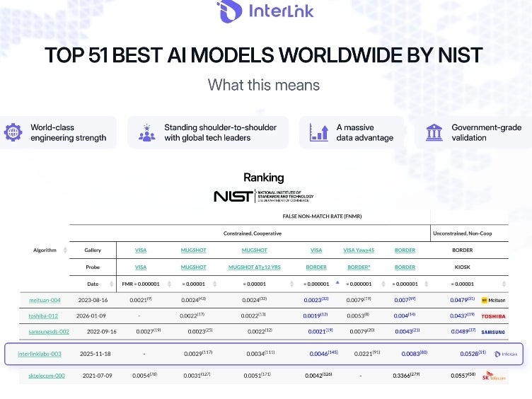Click the 0.0479 value in meituan row
This screenshot has height=399, width=532.
462,300
